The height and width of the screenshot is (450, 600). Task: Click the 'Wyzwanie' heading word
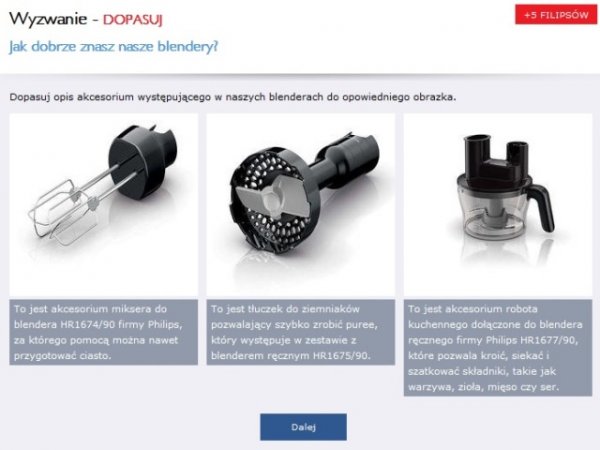pos(48,19)
